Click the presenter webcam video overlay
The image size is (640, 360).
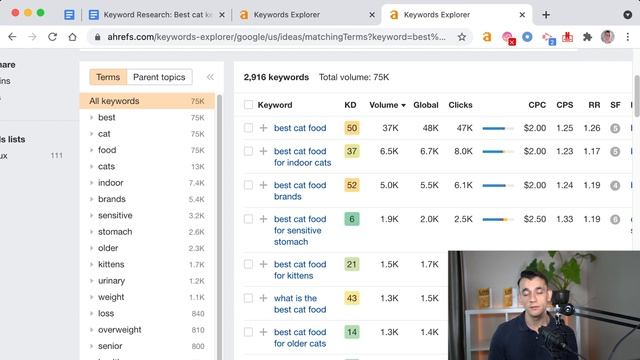point(544,305)
